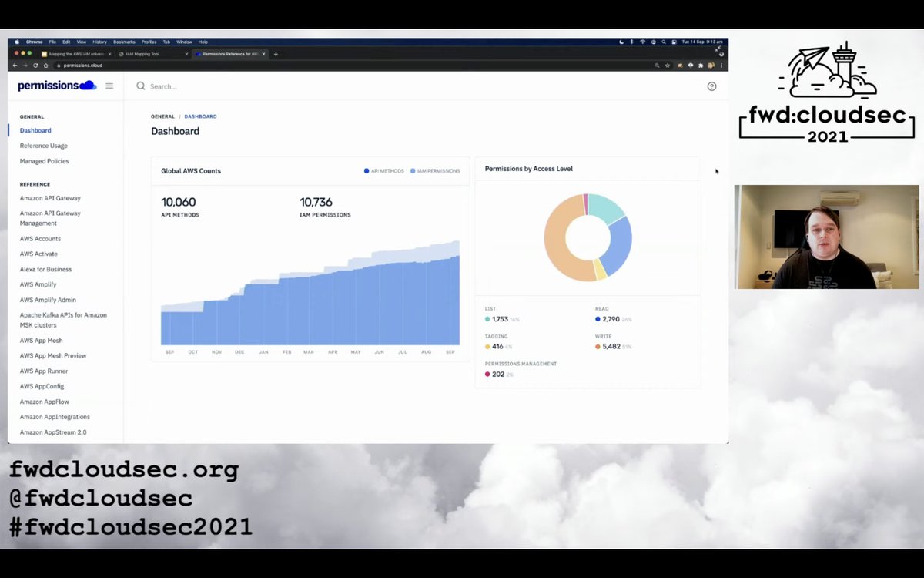
Task: Click the search magnifier icon
Action: 141,86
